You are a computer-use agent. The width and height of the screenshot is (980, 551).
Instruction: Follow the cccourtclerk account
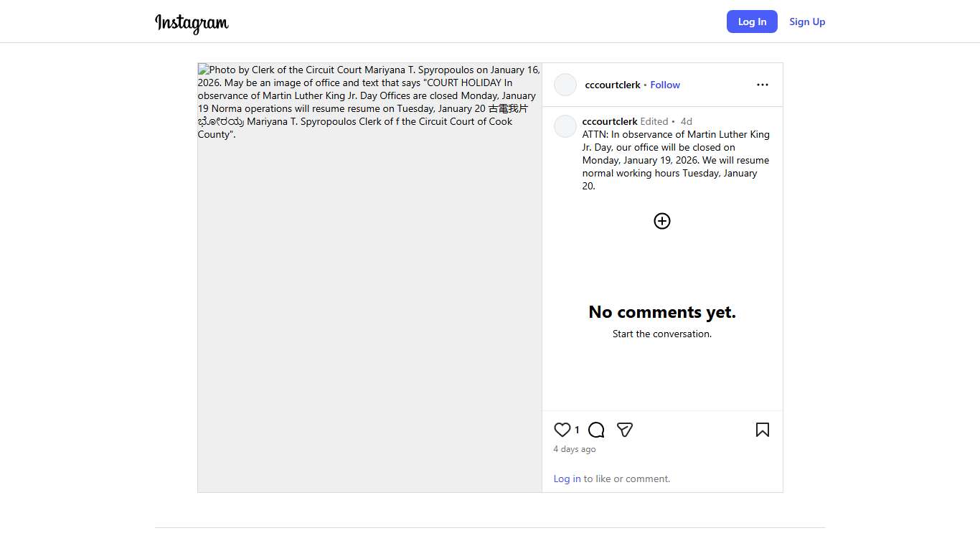click(665, 85)
